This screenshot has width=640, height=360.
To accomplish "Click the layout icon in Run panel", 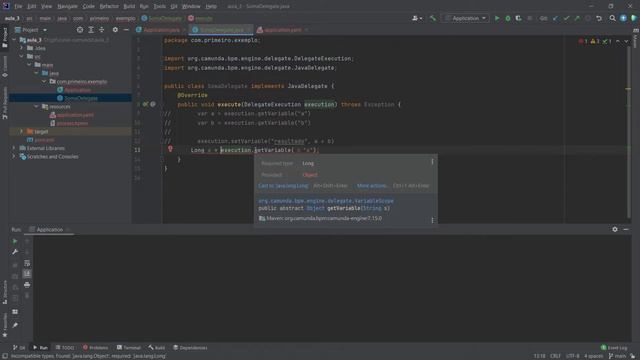I will click(15, 312).
